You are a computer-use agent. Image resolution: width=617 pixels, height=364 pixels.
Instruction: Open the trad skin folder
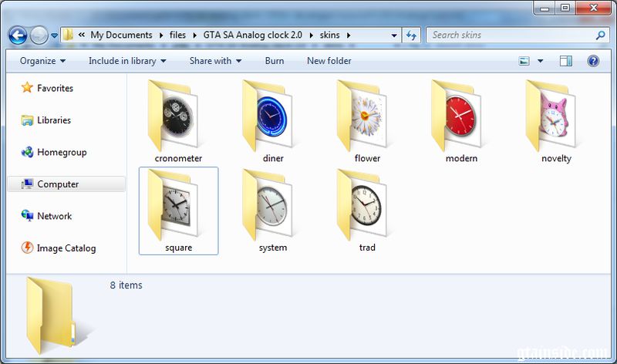pyautogui.click(x=367, y=211)
